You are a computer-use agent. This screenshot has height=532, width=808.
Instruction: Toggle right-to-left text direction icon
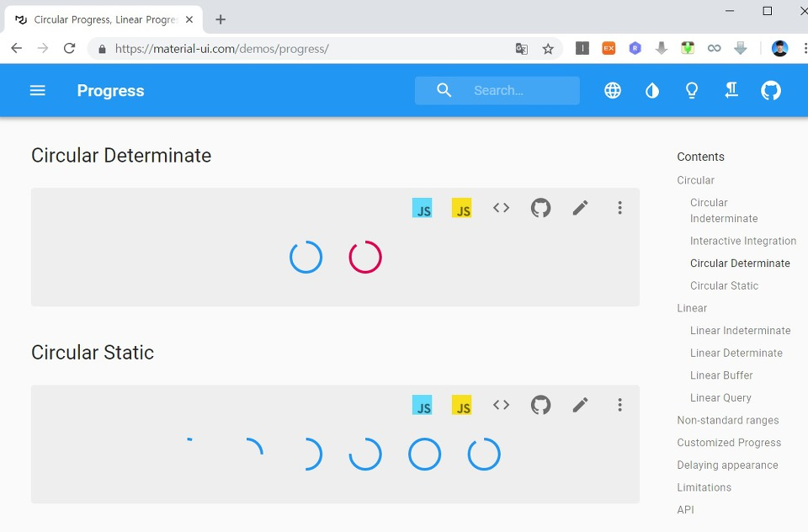(731, 91)
